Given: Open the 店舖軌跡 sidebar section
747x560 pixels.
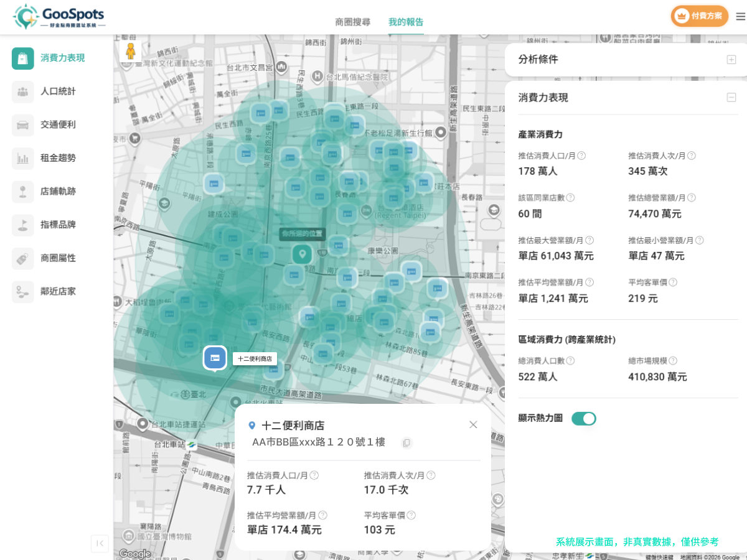Looking at the screenshot, I should pos(44,191).
